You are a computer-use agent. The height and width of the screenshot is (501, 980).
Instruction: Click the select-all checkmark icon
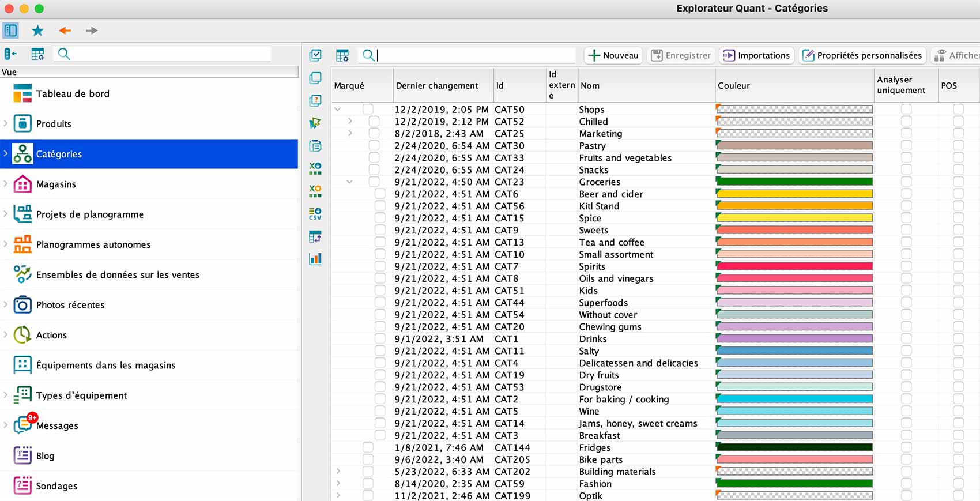315,55
